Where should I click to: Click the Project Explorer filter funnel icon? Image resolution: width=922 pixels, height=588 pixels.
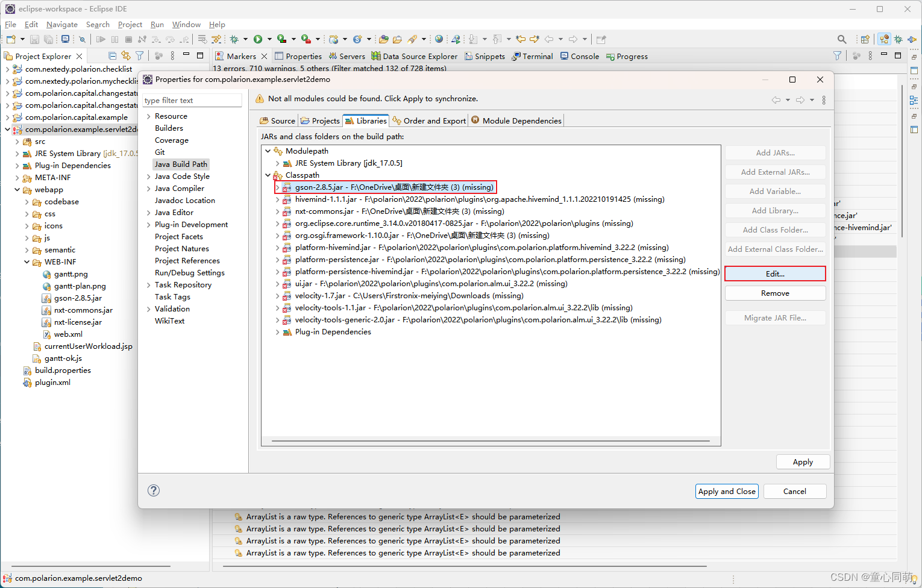(x=139, y=55)
